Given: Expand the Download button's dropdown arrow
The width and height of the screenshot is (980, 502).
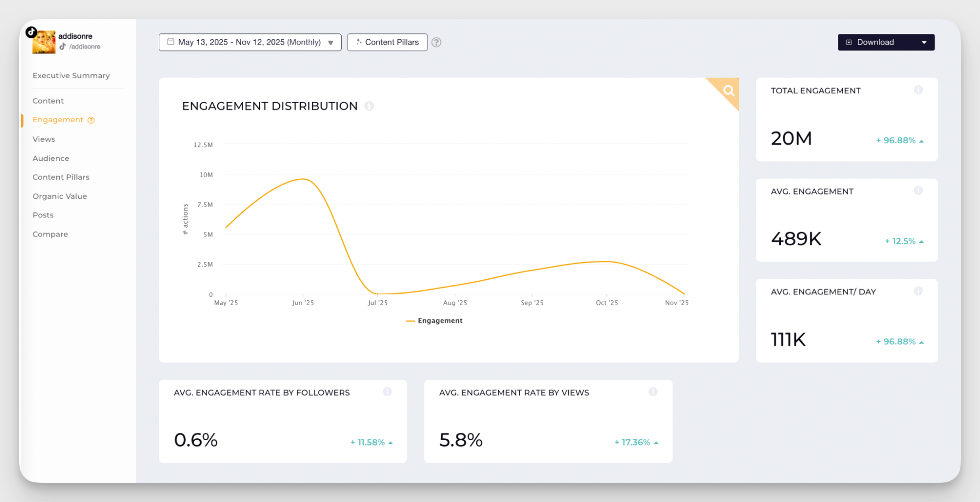Looking at the screenshot, I should pos(924,42).
